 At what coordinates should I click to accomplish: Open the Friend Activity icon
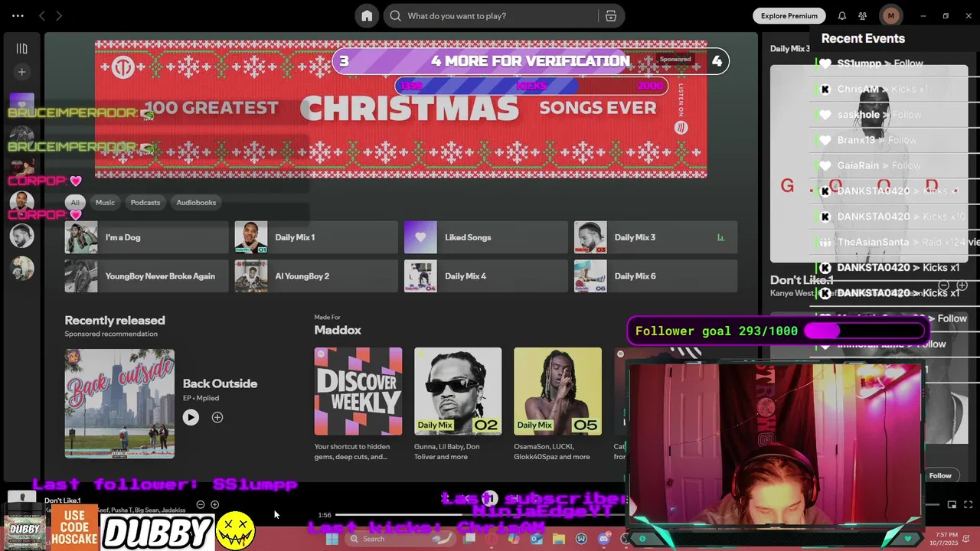click(x=863, y=16)
